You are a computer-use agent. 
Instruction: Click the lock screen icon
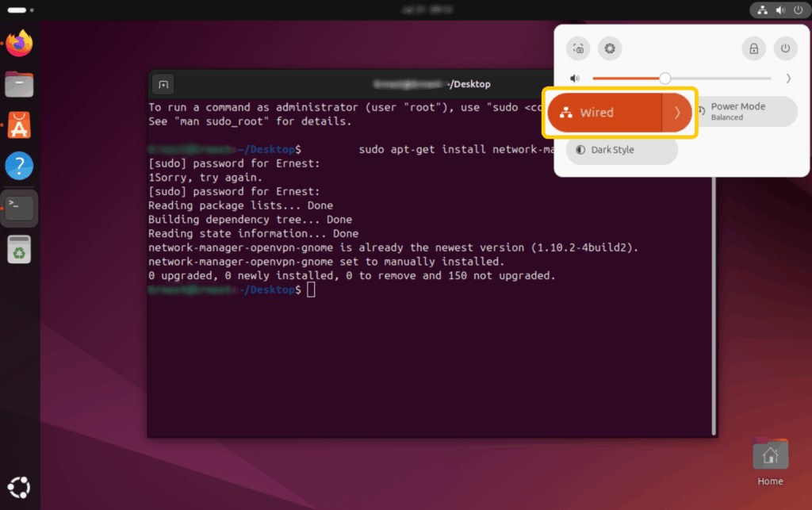pyautogui.click(x=753, y=48)
